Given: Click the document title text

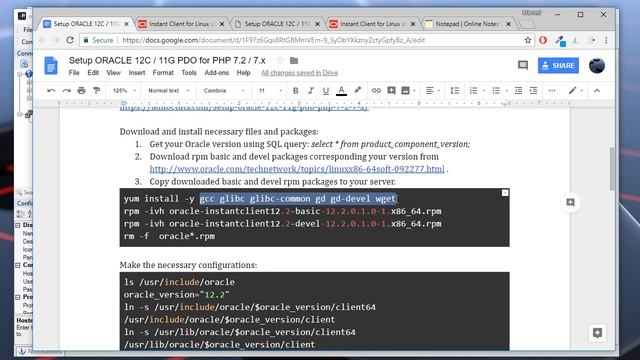Looking at the screenshot, I should (x=167, y=60).
